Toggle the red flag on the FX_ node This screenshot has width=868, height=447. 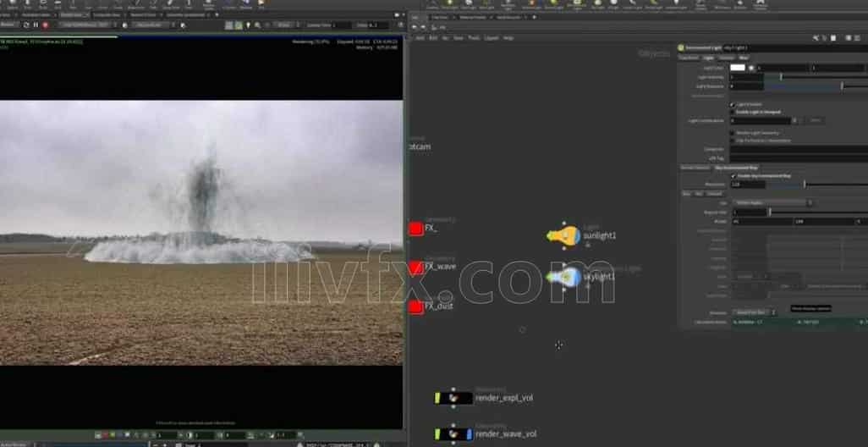click(x=415, y=229)
